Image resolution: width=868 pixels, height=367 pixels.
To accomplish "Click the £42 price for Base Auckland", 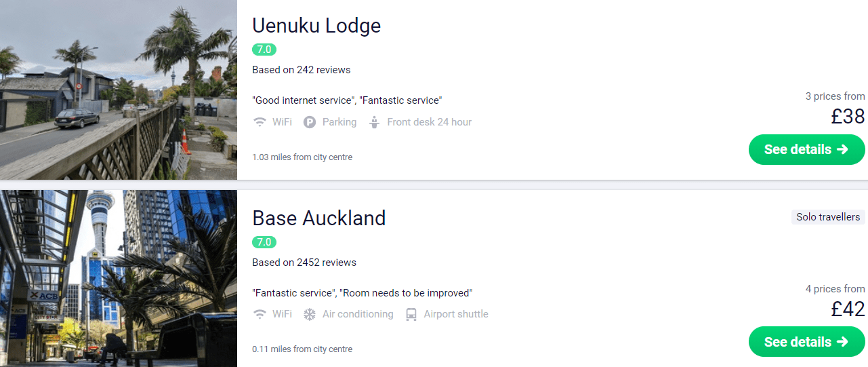I will point(848,309).
